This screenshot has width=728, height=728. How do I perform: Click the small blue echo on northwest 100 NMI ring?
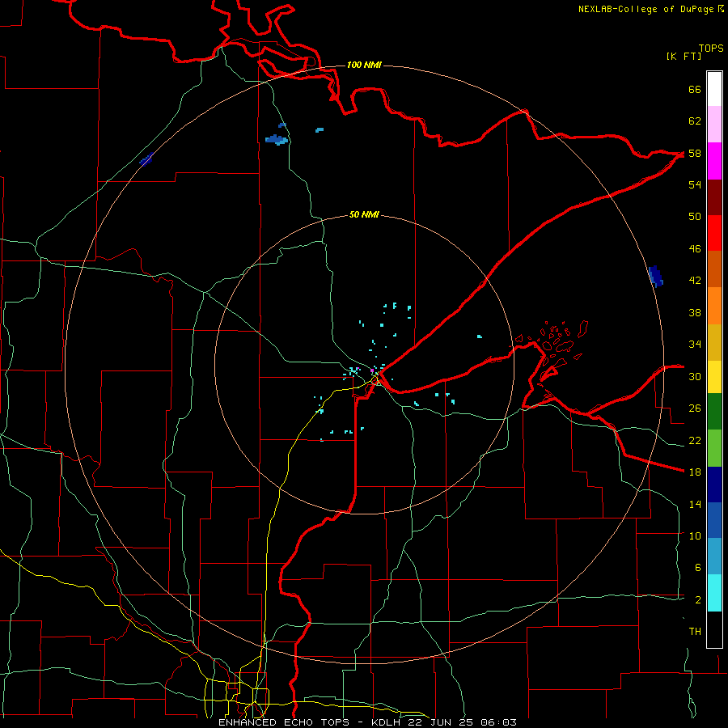[146, 159]
